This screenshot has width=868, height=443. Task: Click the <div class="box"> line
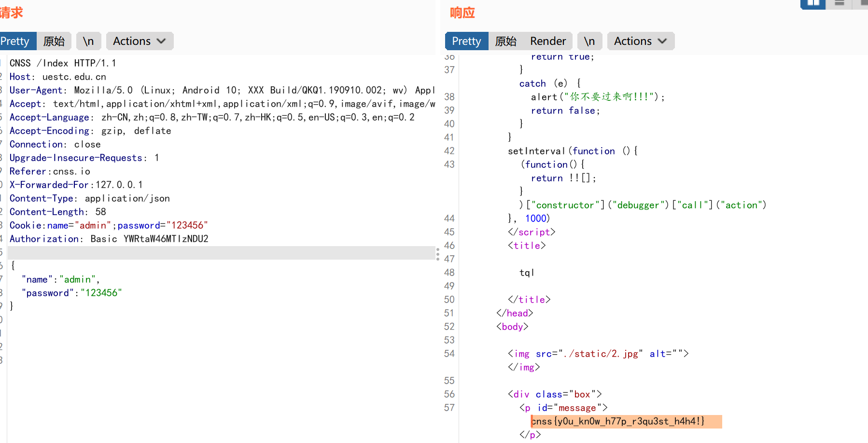(555, 394)
